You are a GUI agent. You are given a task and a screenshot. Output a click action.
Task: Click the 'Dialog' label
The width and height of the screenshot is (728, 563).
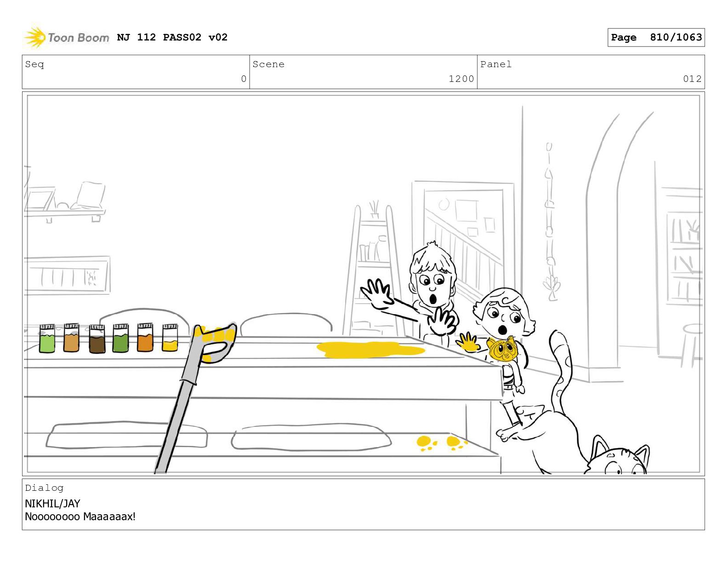44,488
